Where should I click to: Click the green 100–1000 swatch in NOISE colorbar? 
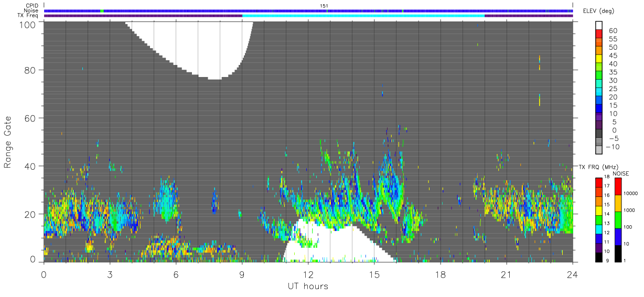(x=617, y=219)
